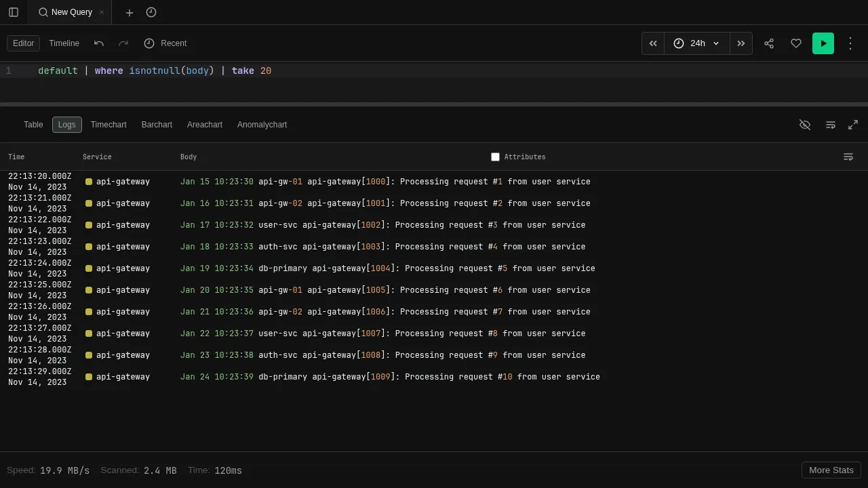Viewport: 868px width, 488px height.
Task: Shift time range back with double-left chevrons
Action: point(652,43)
